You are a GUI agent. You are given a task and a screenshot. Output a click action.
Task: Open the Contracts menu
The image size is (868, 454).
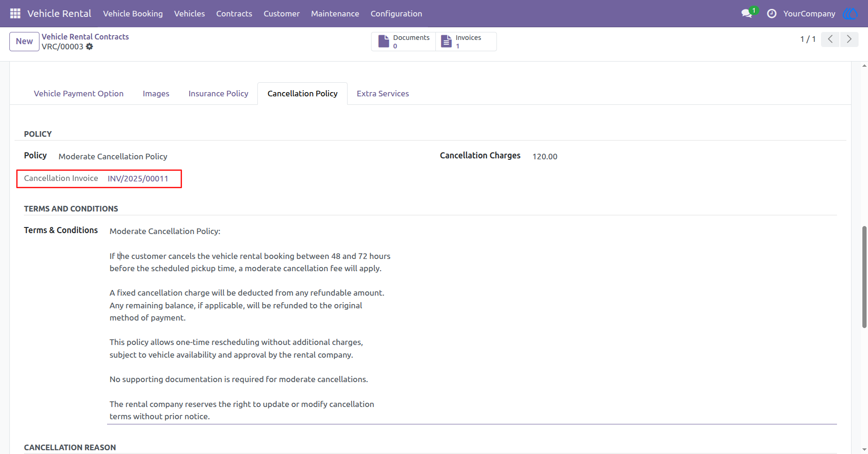tap(234, 14)
